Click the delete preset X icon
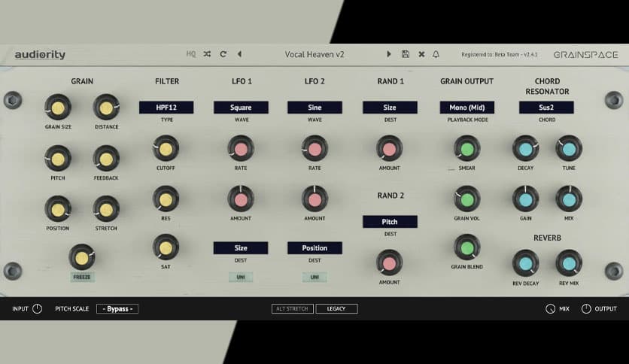Screen dimensions: 629x364 coord(421,54)
